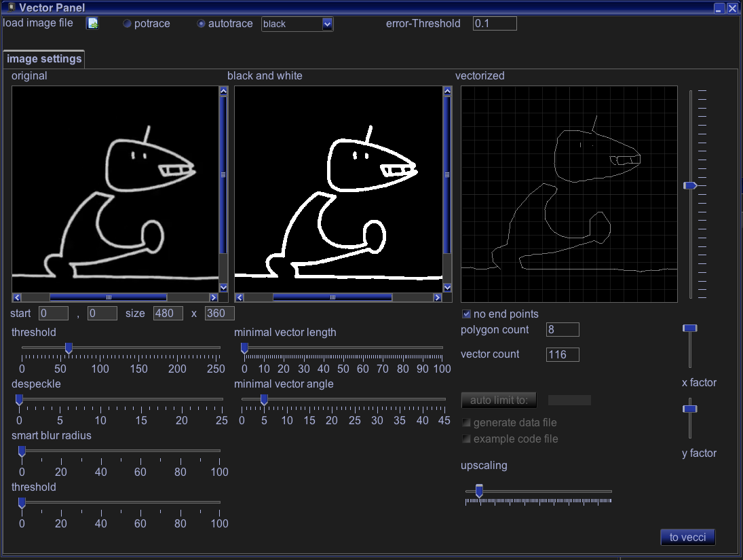Click the size width field showing 480
Screen dimensions: 743x560
tap(168, 314)
